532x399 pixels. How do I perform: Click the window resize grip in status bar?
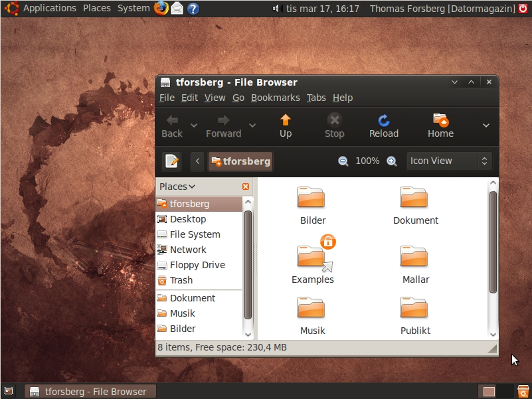pos(492,349)
